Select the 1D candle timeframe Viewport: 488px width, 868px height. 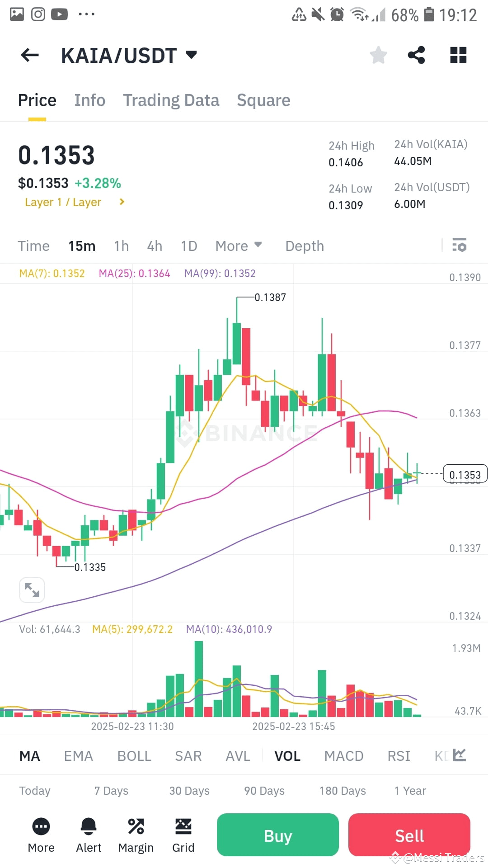[188, 245]
